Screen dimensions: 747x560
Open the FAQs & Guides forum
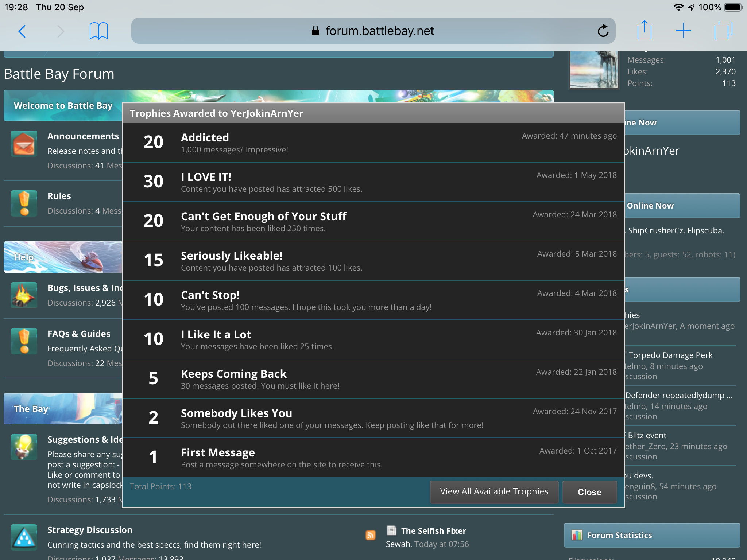(79, 334)
